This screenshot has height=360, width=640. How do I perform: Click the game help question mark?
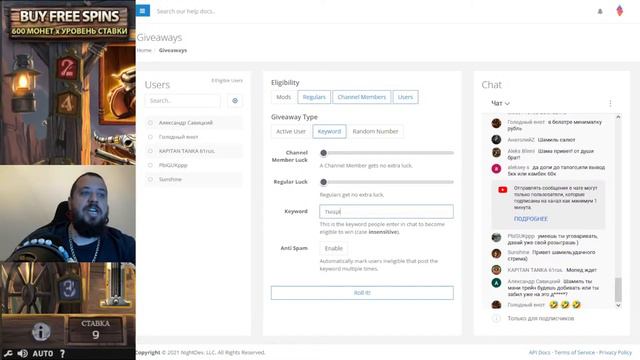(x=62, y=353)
